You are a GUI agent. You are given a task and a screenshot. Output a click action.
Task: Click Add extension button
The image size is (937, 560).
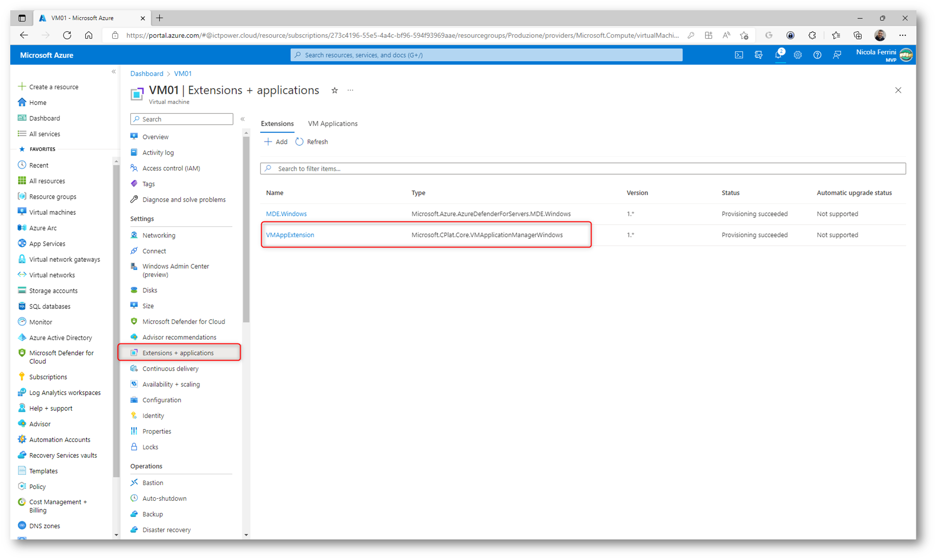coord(276,141)
